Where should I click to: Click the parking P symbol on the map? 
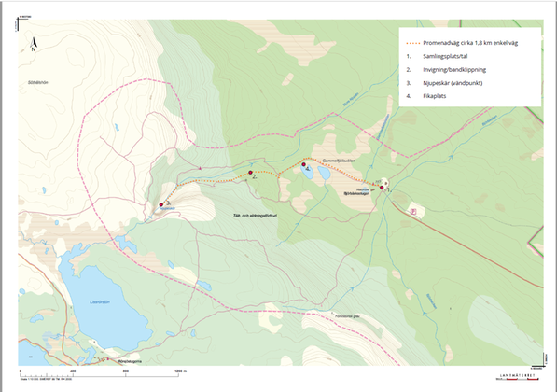(413, 212)
